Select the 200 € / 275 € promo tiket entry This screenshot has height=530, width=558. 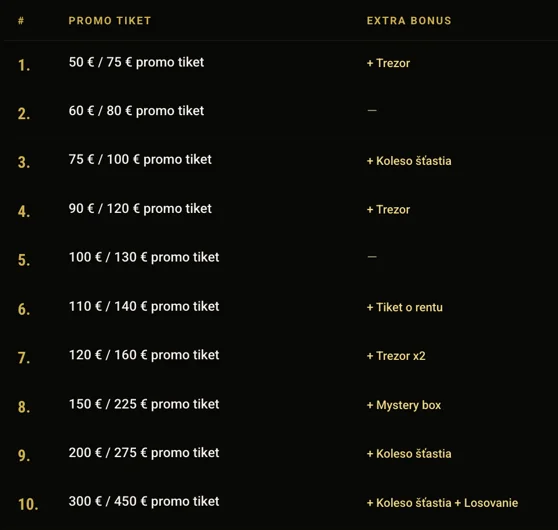tap(144, 453)
